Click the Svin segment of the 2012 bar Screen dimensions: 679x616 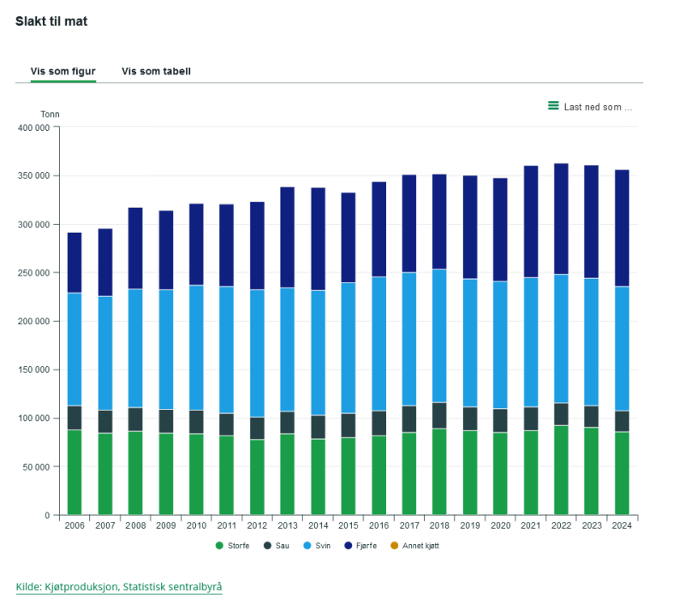pos(257,353)
